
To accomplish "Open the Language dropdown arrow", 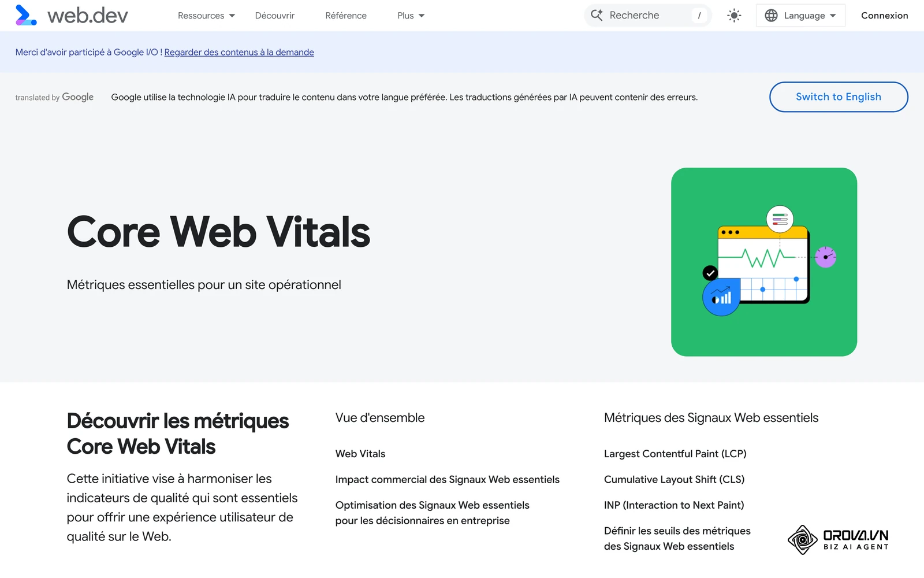I will point(833,16).
